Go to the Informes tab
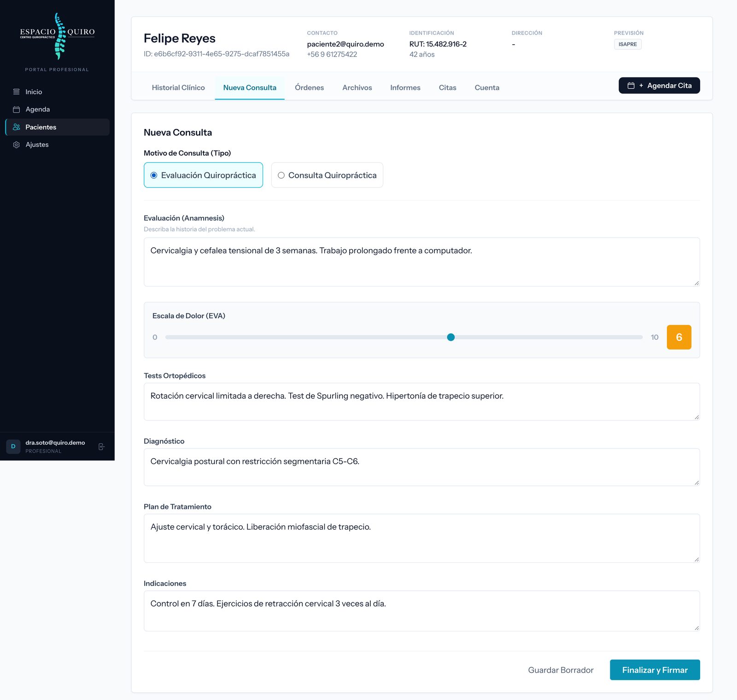The image size is (737, 700). (x=405, y=87)
